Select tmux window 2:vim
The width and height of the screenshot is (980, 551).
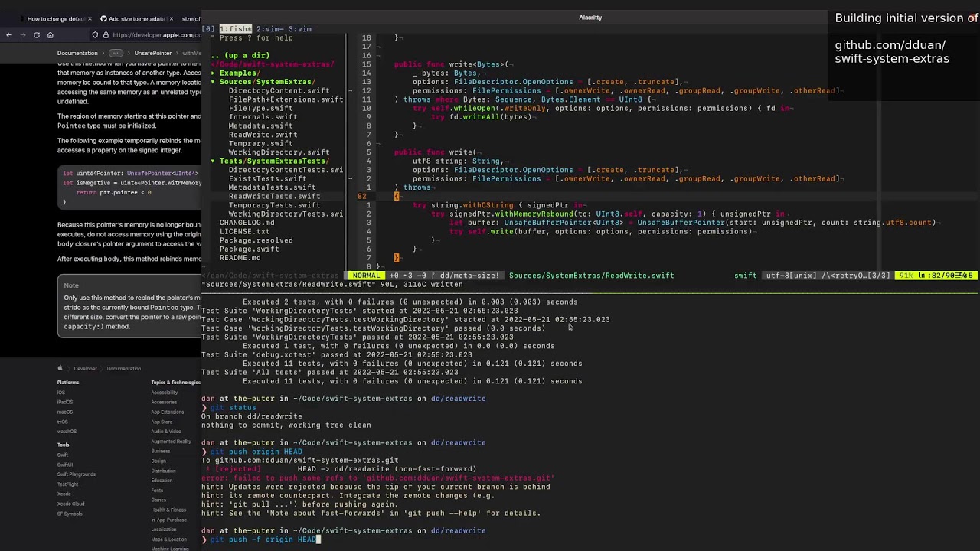tap(269, 29)
